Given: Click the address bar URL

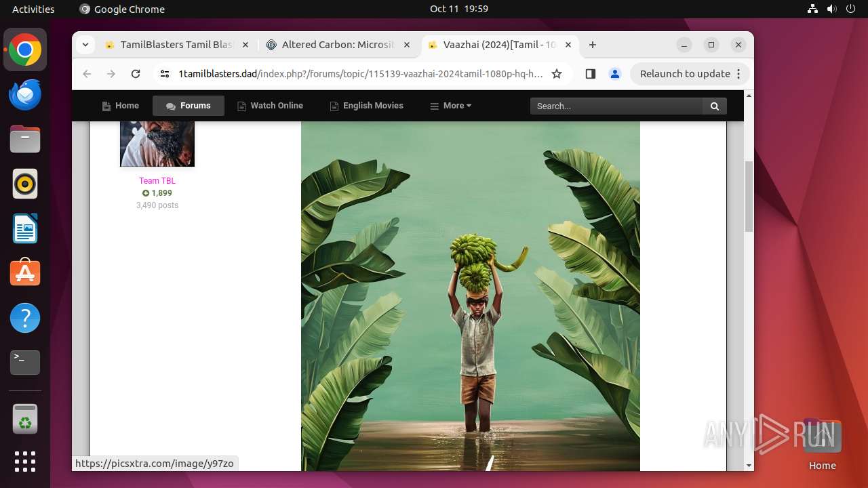Looking at the screenshot, I should click(360, 74).
